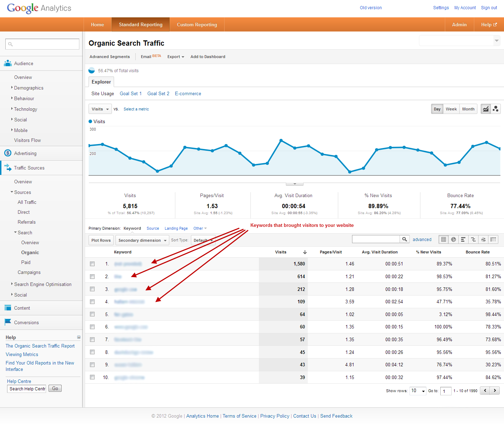504x424 pixels.
Task: Click the Plot Rows button
Action: (101, 240)
